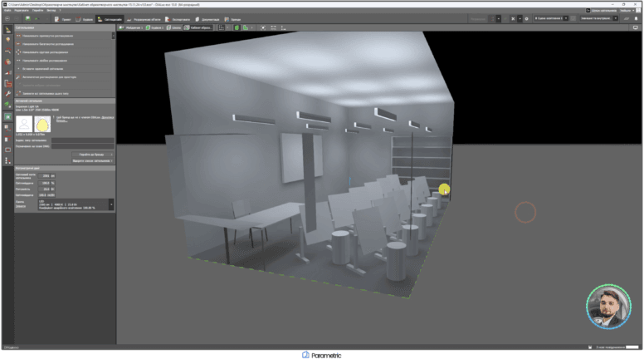Select the luminaire tool in left sidebar

[x=7, y=30]
